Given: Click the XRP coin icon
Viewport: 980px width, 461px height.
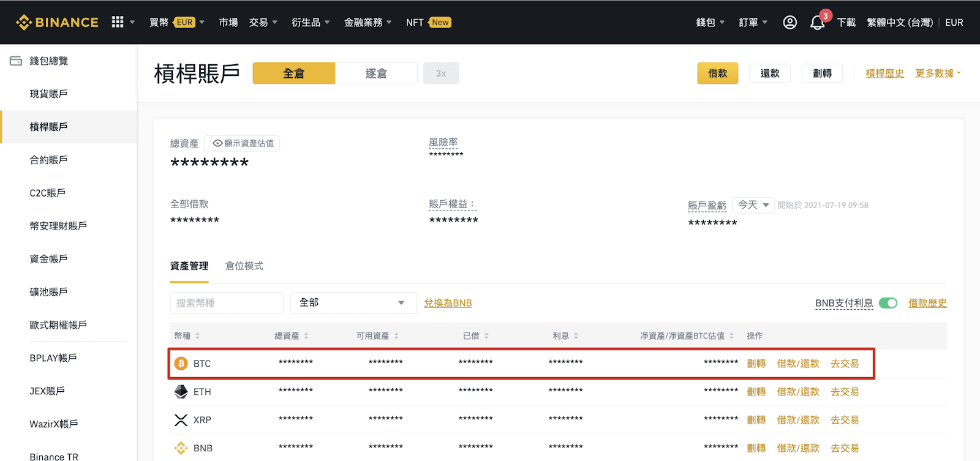Looking at the screenshot, I should tap(181, 420).
